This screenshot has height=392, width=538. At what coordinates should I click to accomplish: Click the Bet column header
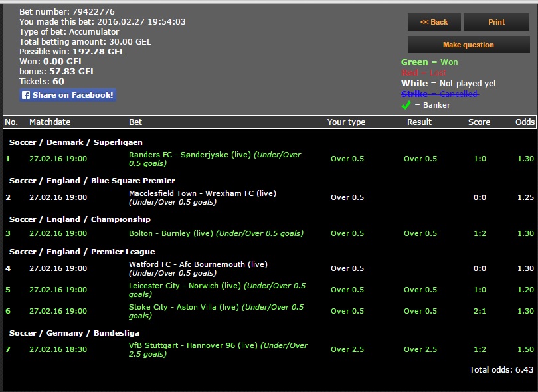click(135, 122)
